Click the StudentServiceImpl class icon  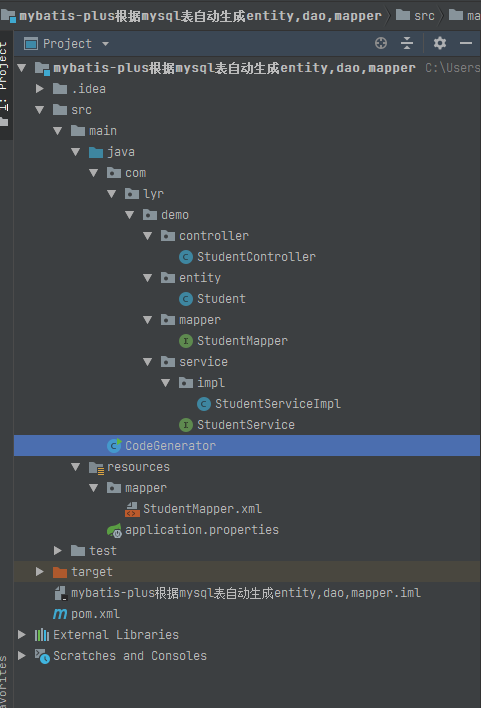click(x=204, y=404)
